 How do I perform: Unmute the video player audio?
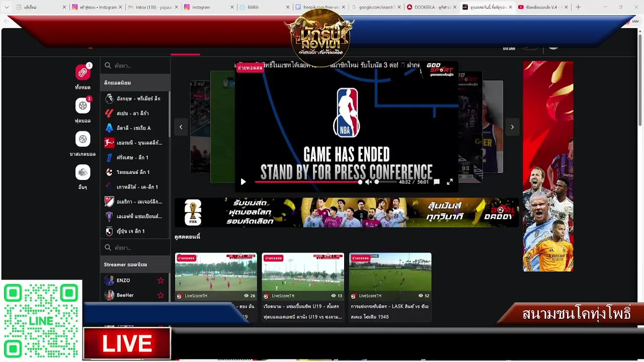point(368,182)
